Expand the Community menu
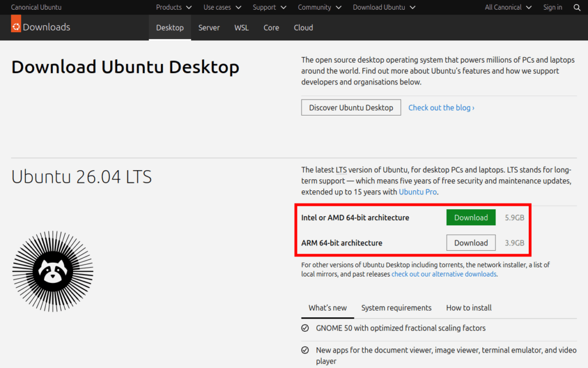 [319, 7]
